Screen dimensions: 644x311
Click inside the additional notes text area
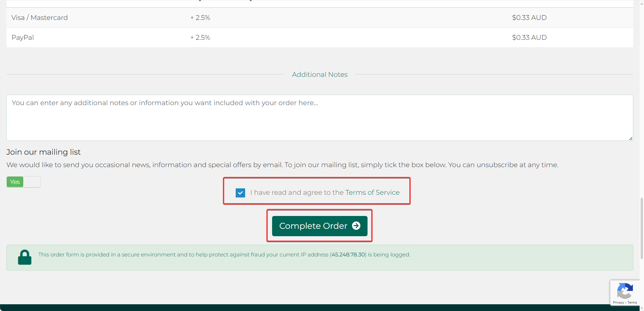[x=320, y=118]
